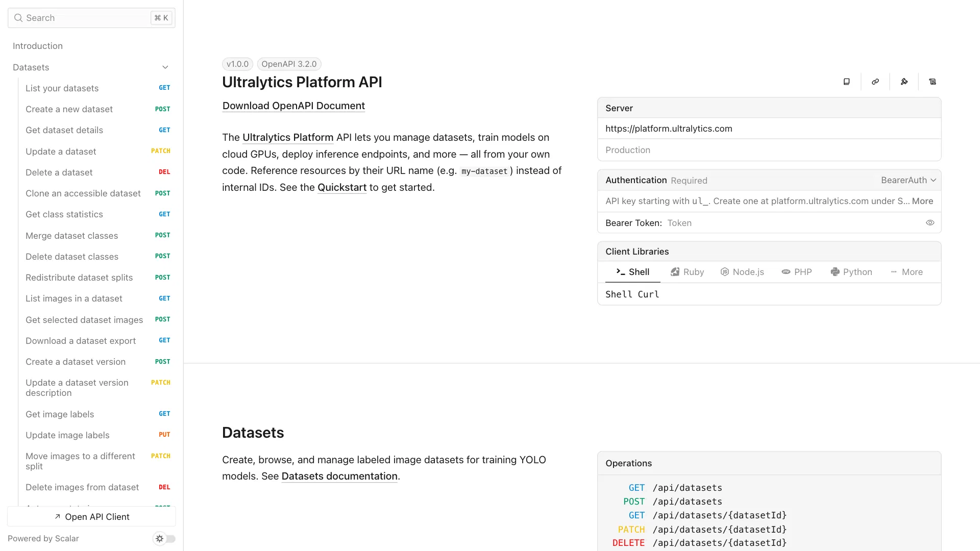Select the Node.js client library tab

742,272
